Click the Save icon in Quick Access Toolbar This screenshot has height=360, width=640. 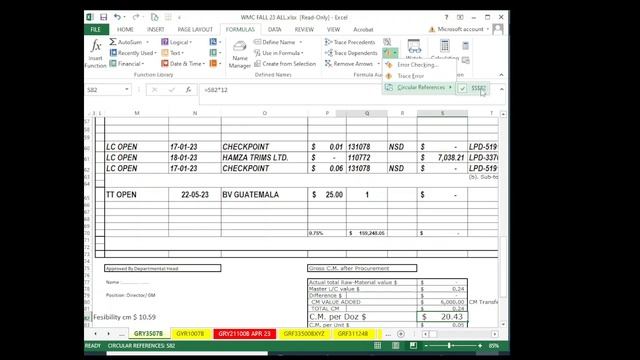103,17
